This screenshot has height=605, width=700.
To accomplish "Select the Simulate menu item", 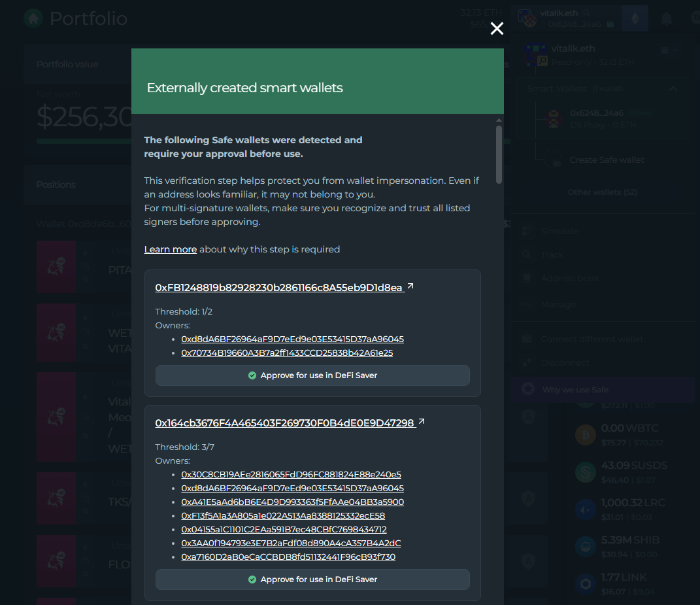I will (559, 231).
